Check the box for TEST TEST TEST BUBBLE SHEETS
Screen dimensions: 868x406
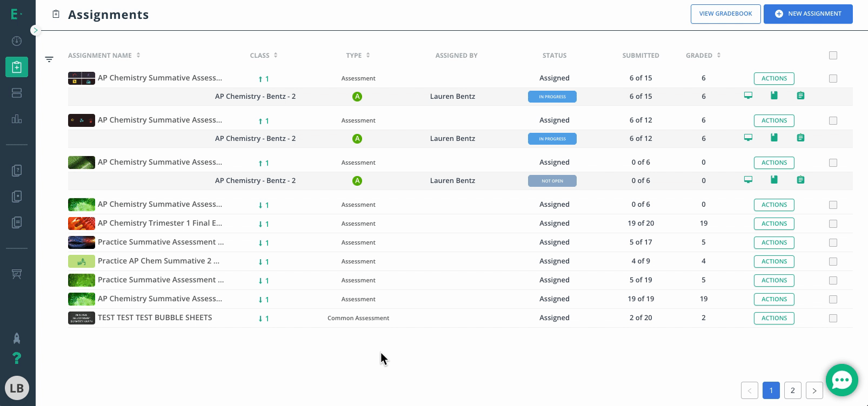(833, 319)
